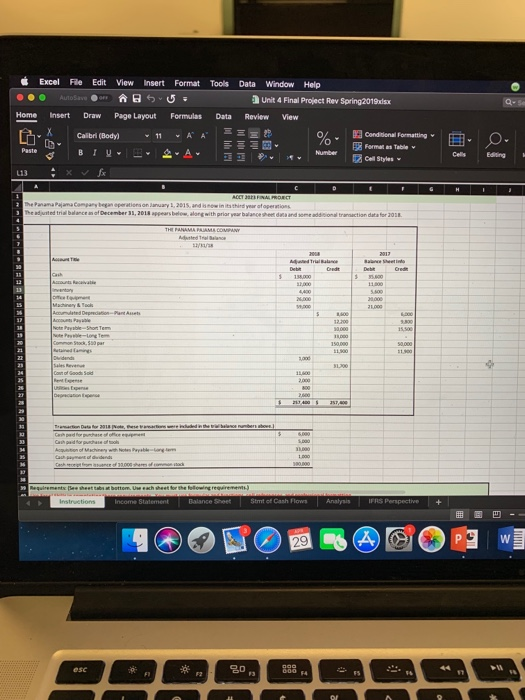Decrease font size with smaller A
This screenshot has width=525, height=700.
pyautogui.click(x=203, y=136)
